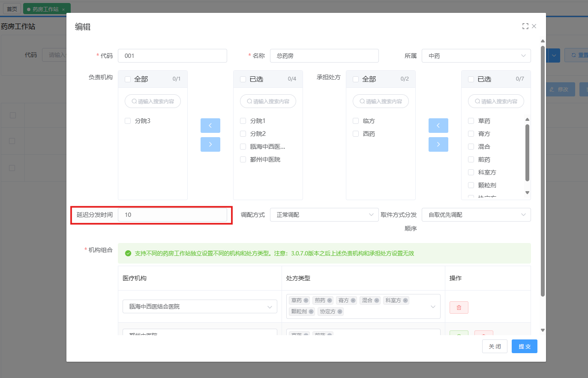Delete the 瓯海中西医结合医院 row with the trash icon

point(459,307)
